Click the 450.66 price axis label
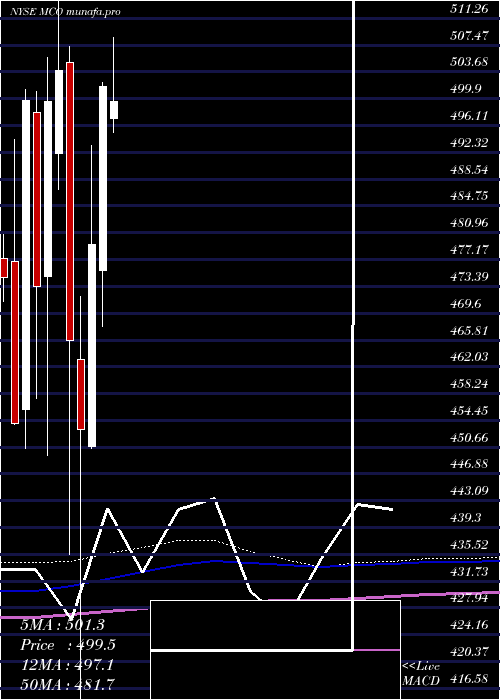 (469, 438)
